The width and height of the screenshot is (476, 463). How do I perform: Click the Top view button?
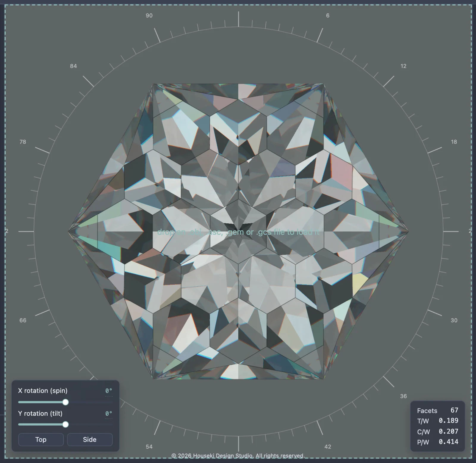(x=41, y=440)
